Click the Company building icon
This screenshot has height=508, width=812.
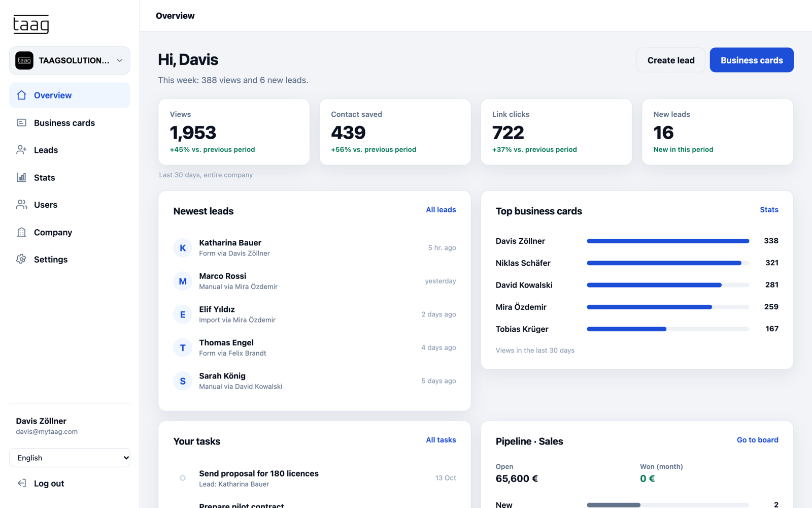point(21,232)
